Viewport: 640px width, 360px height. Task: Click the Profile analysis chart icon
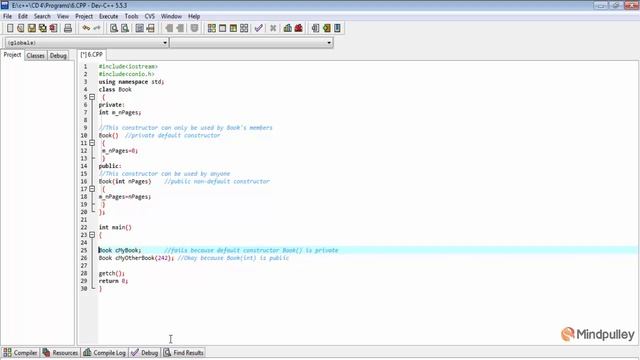click(x=288, y=28)
